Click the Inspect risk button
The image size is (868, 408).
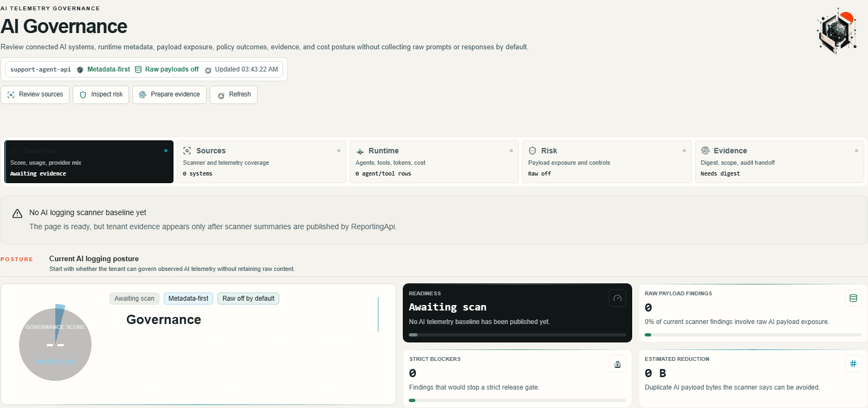point(101,95)
